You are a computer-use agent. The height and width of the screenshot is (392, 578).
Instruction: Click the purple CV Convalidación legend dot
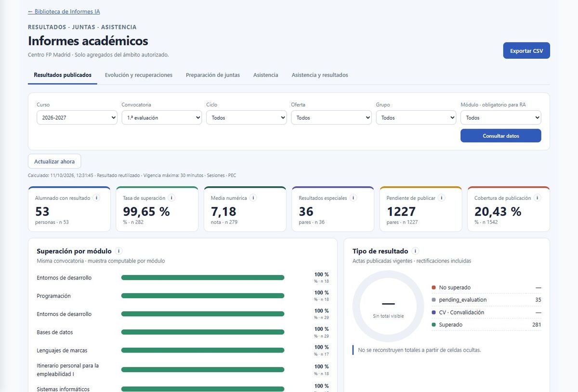434,313
